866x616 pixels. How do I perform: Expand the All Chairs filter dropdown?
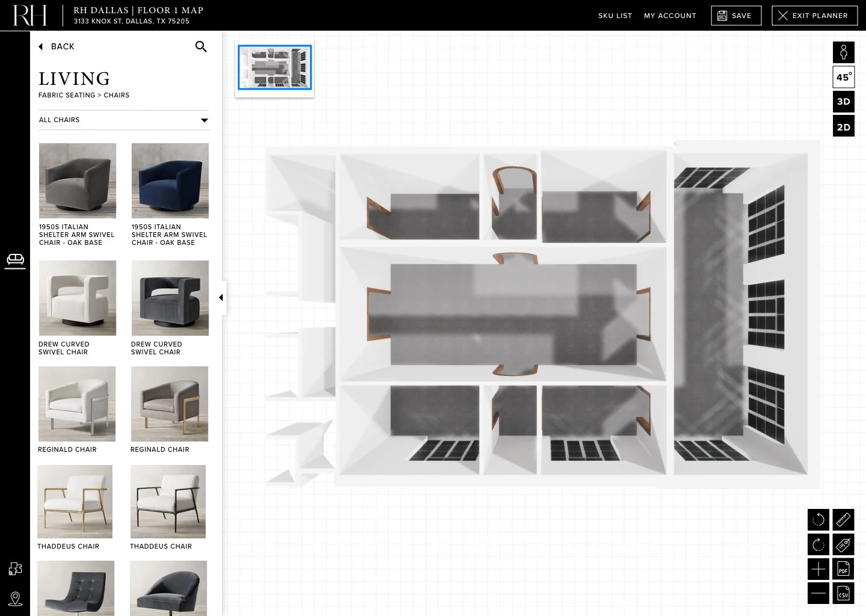124,120
